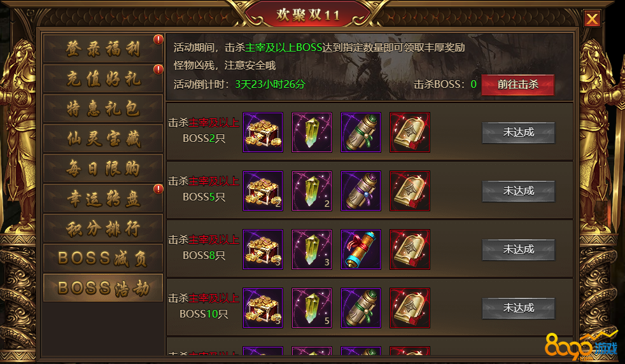Select red token badge in BOSS10只 row
Image resolution: width=625 pixels, height=364 pixels.
coord(410,308)
